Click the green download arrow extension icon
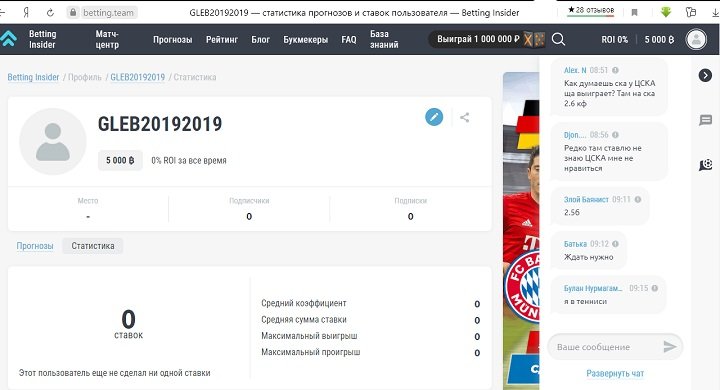Viewport: 720px width, 390px height. [666, 12]
